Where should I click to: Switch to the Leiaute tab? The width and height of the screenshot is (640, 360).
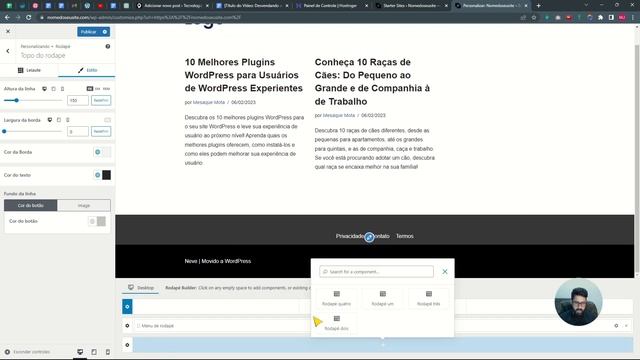pos(29,70)
